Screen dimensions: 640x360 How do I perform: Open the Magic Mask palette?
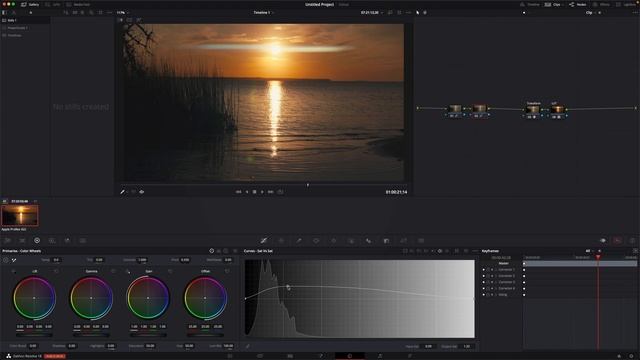[x=351, y=241]
